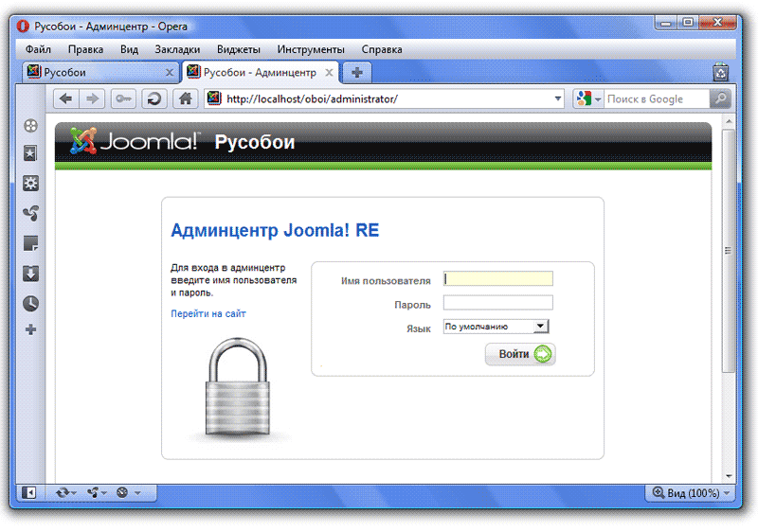This screenshot has height=532, width=758.
Task: Click the Войти login button
Action: pyautogui.click(x=520, y=354)
